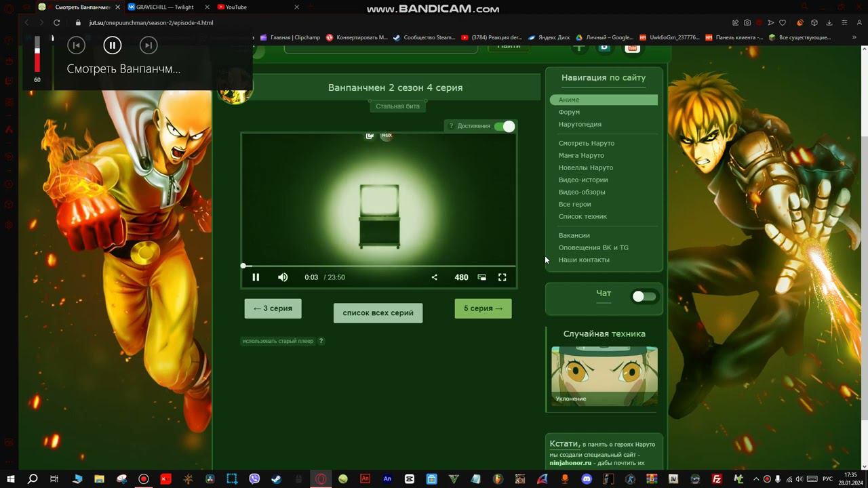Open Нарутопедия in site navigation
The image size is (868, 488).
pyautogui.click(x=580, y=124)
